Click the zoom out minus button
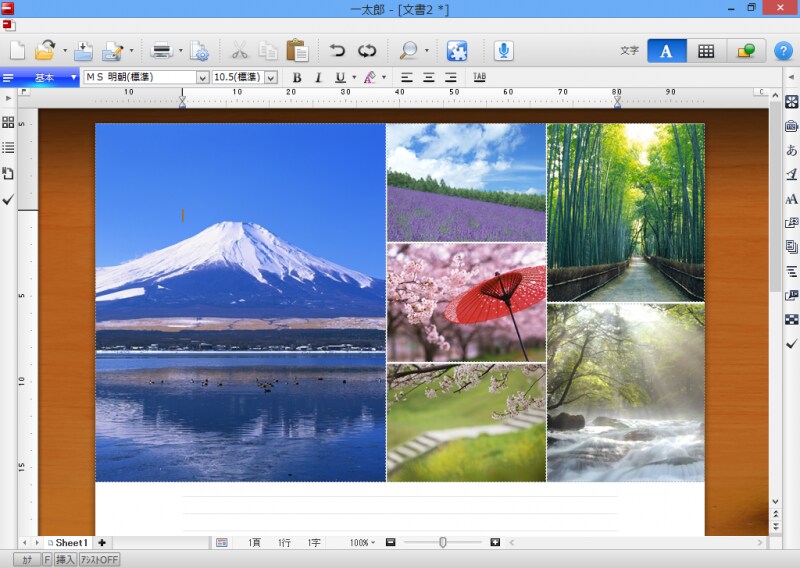The image size is (800, 568). (x=391, y=542)
